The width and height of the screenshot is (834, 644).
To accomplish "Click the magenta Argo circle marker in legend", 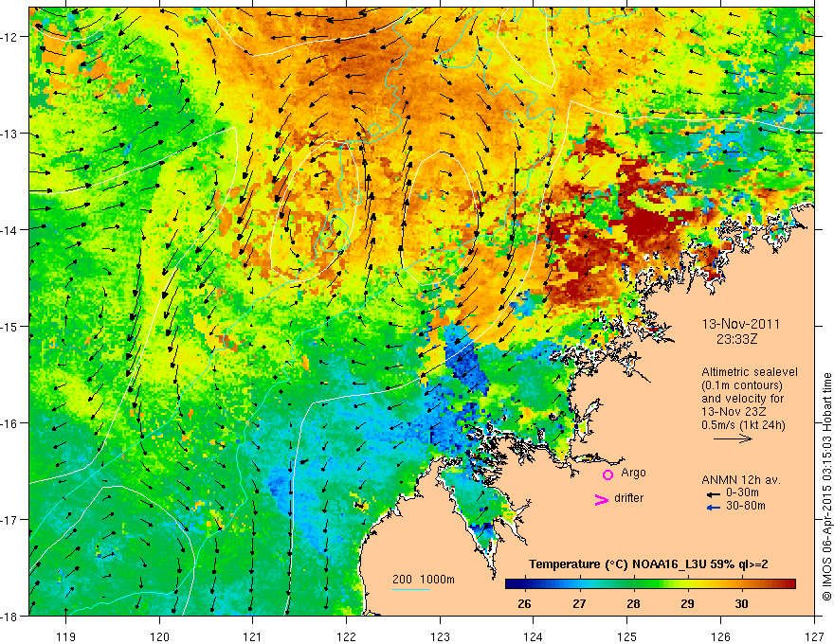I will pos(607,474).
